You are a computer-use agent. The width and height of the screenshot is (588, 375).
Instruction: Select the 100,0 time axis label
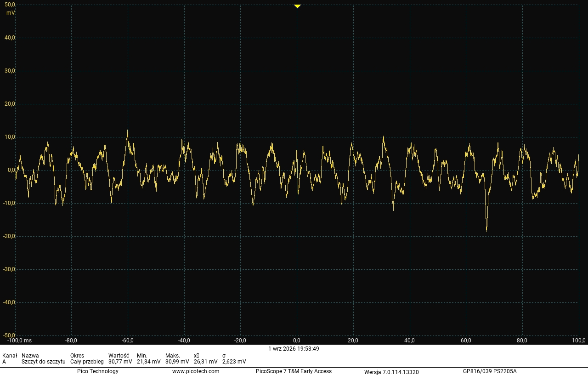578,341
